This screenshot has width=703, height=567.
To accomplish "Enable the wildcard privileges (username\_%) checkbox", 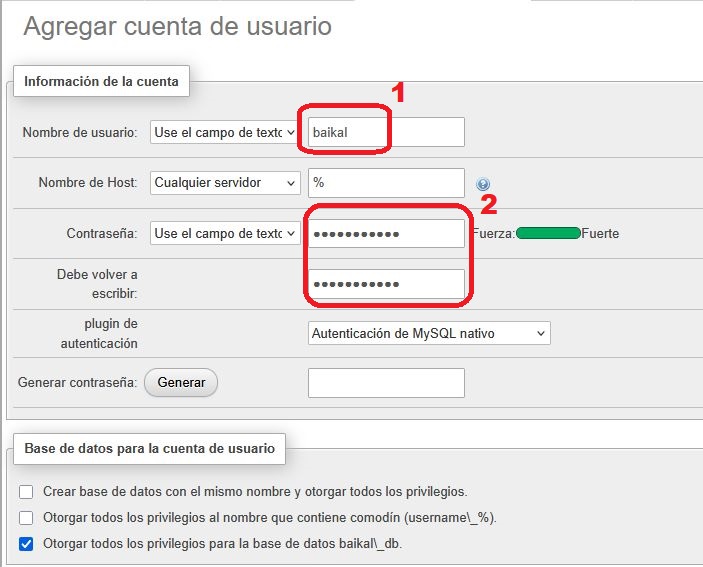I will [26, 518].
